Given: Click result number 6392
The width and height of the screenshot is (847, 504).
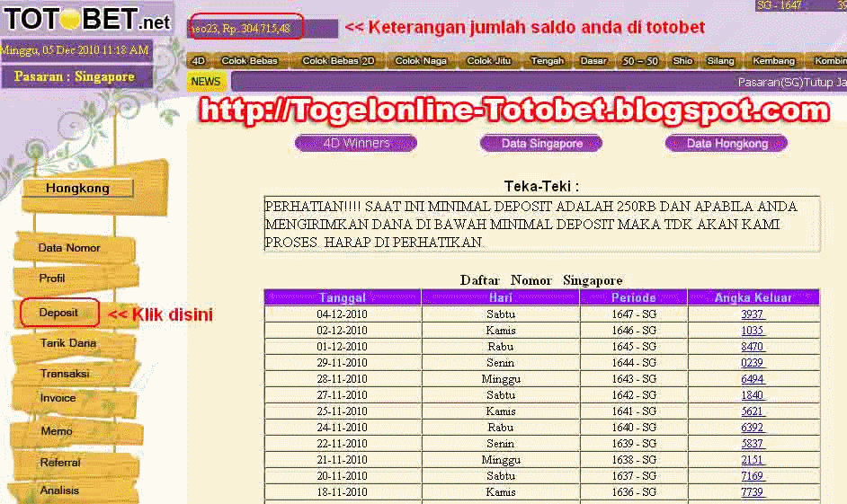Looking at the screenshot, I should (x=753, y=428).
